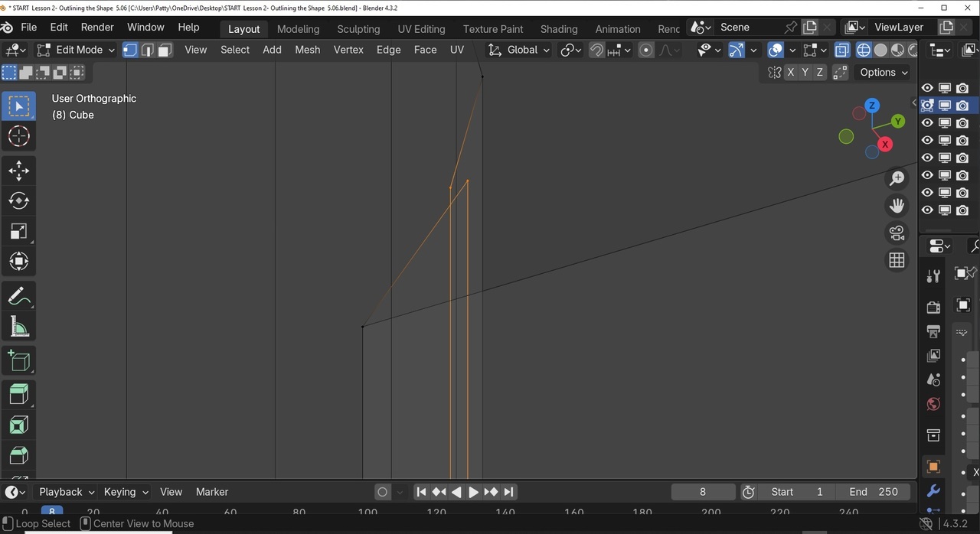Open the Options dropdown
The image size is (980, 534).
point(884,72)
